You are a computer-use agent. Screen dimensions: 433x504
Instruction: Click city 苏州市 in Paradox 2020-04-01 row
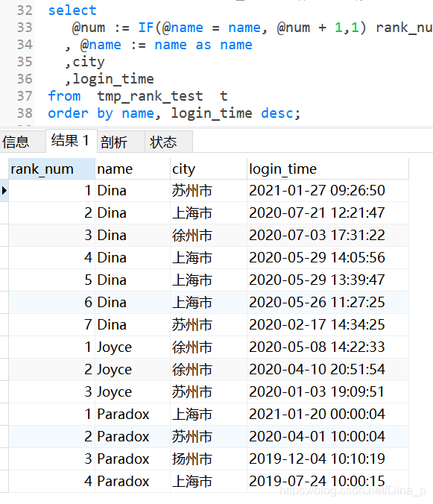click(x=209, y=436)
